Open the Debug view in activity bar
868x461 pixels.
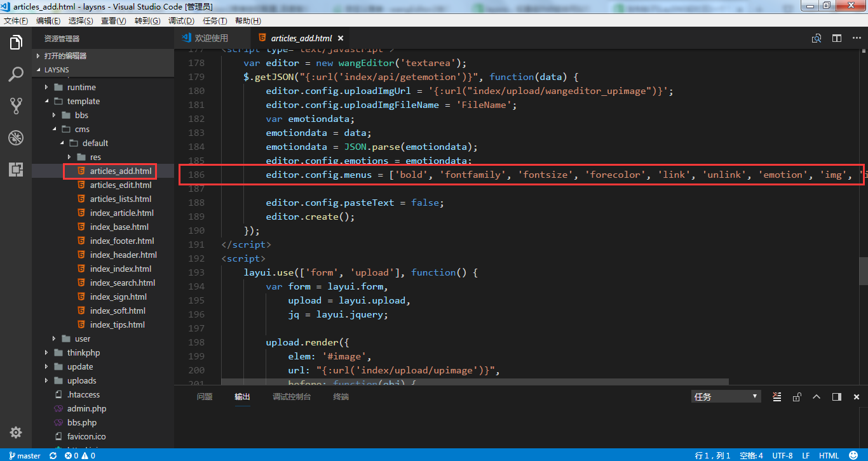(16, 138)
